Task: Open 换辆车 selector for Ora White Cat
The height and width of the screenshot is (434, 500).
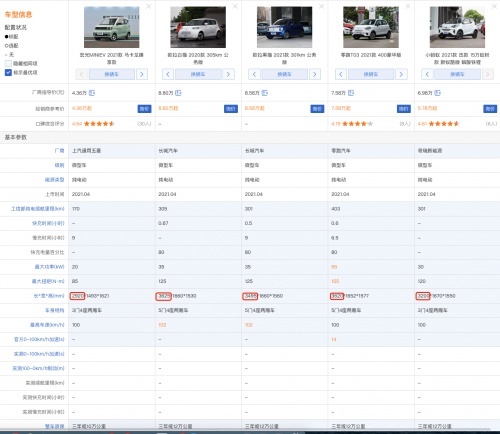Action: (x=198, y=74)
